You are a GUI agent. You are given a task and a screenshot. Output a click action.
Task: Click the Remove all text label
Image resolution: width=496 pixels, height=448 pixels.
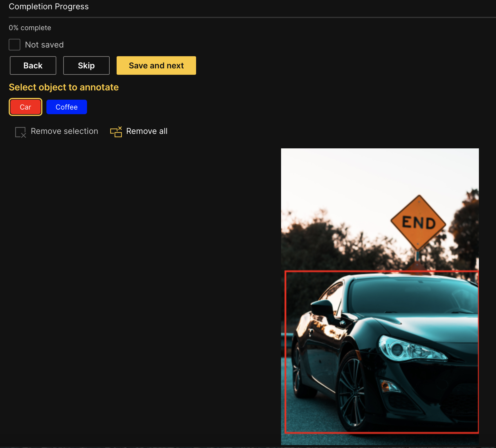point(147,131)
